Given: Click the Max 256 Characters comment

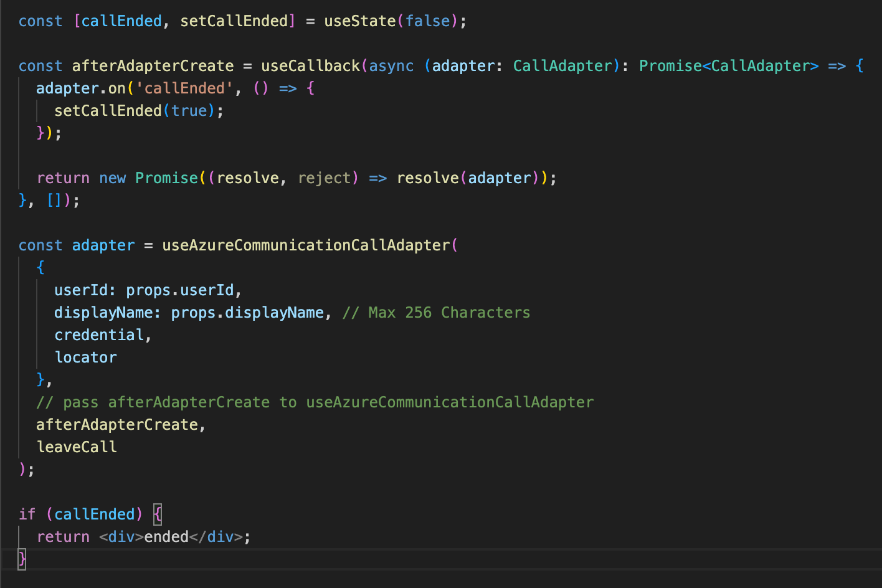Looking at the screenshot, I should point(435,312).
